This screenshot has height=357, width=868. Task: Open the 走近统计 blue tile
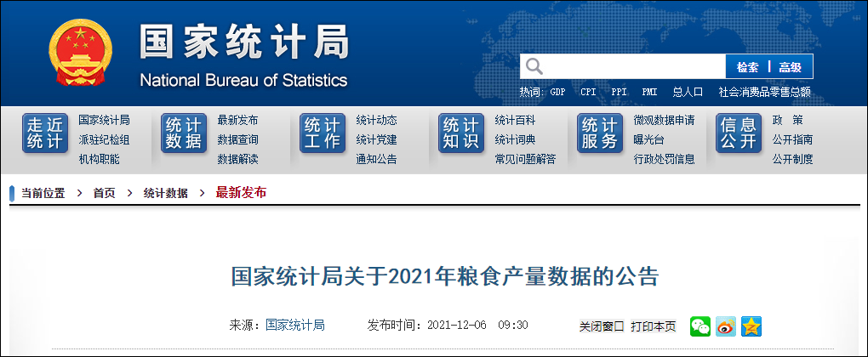[x=45, y=133]
